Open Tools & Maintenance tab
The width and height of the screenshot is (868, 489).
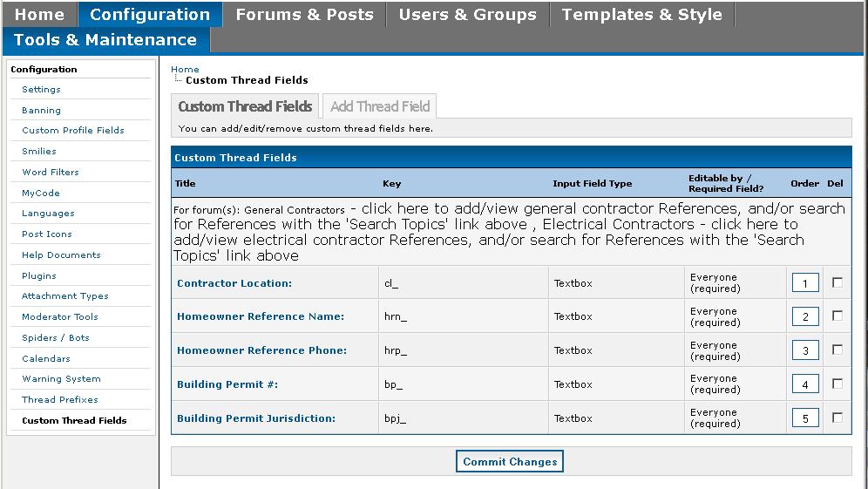[x=105, y=40]
